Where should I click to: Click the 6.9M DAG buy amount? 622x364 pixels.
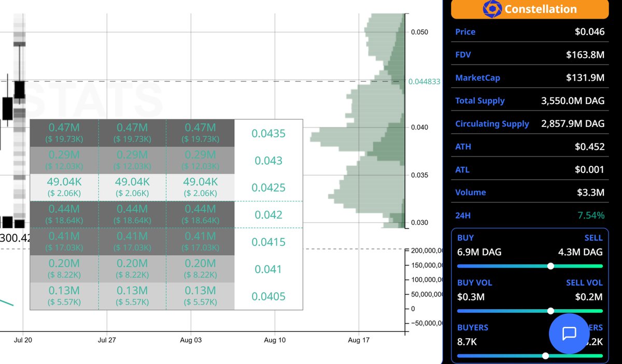(x=479, y=252)
